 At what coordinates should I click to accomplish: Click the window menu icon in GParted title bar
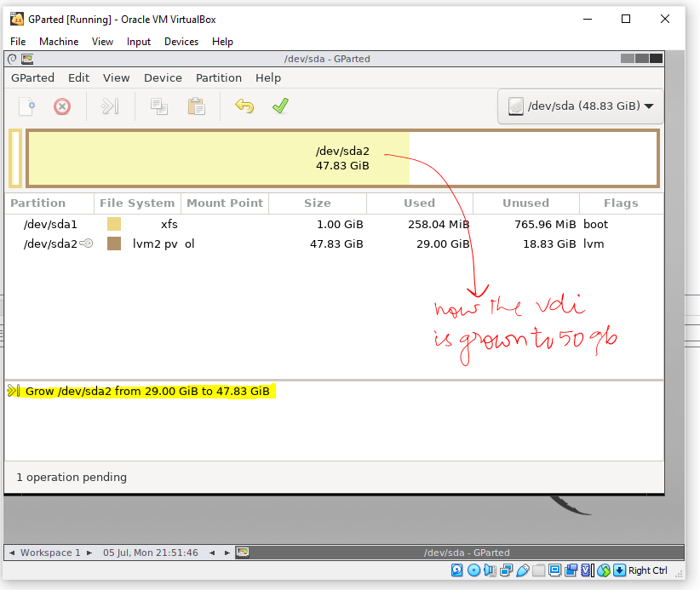point(12,59)
